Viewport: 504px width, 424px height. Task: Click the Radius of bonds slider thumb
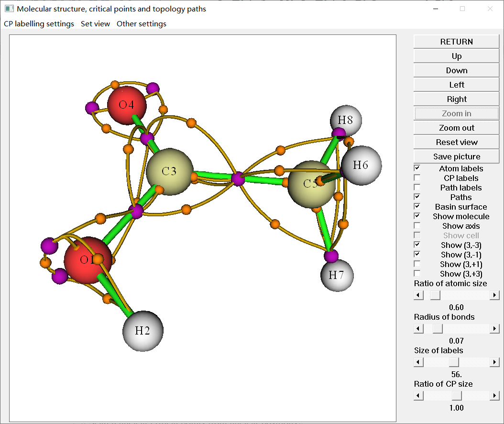coord(438,328)
